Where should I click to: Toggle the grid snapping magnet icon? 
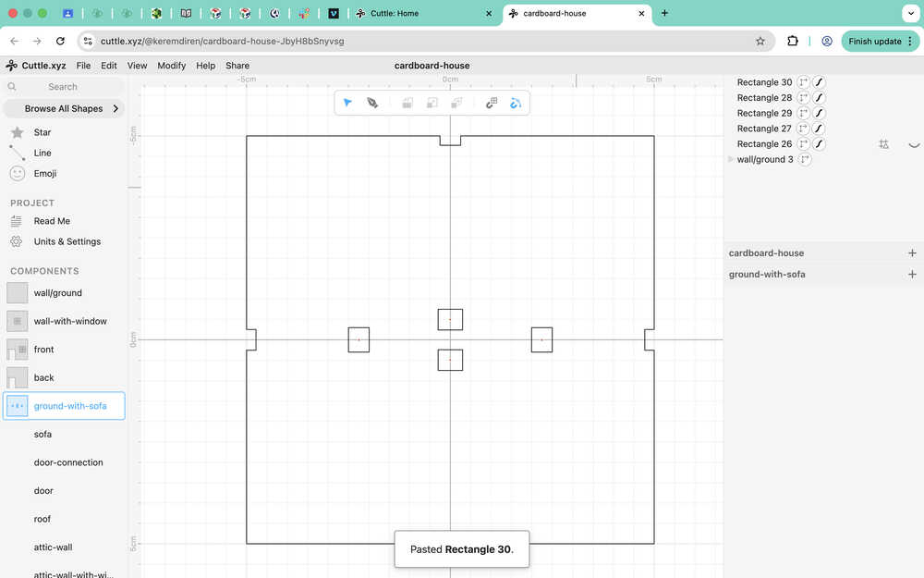point(492,104)
